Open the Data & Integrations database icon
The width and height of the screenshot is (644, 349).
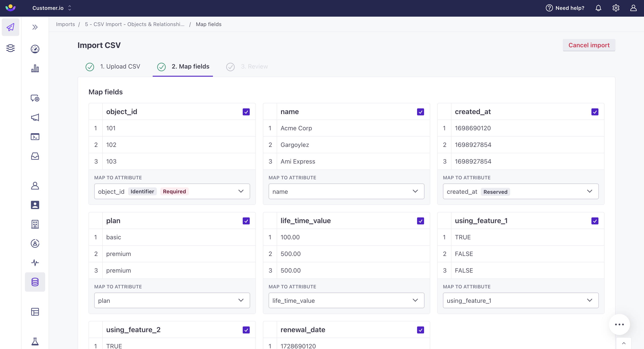point(35,282)
